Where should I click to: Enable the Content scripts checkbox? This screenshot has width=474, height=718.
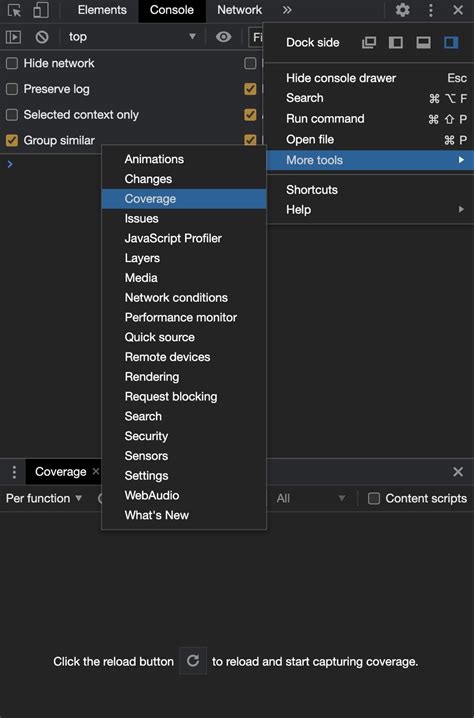(374, 498)
